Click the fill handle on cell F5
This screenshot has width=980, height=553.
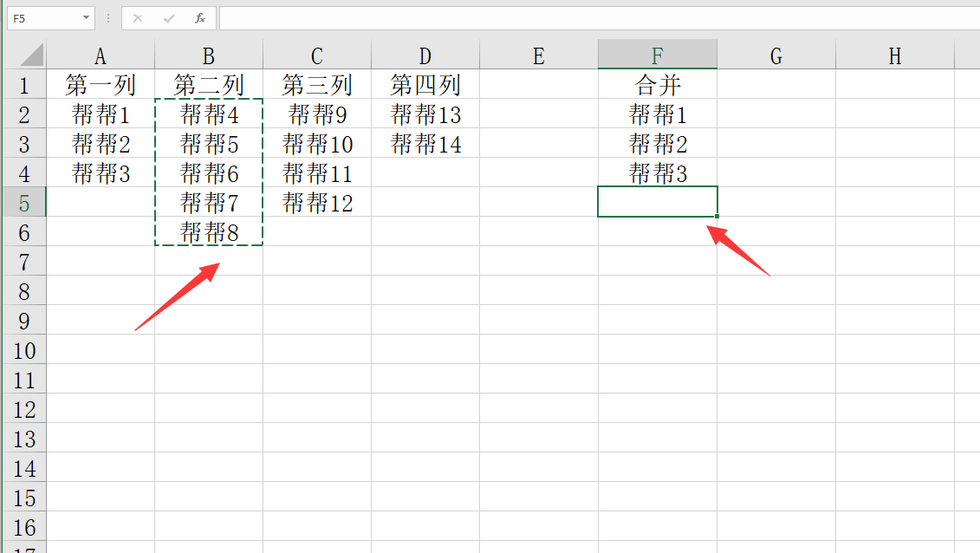coord(717,216)
